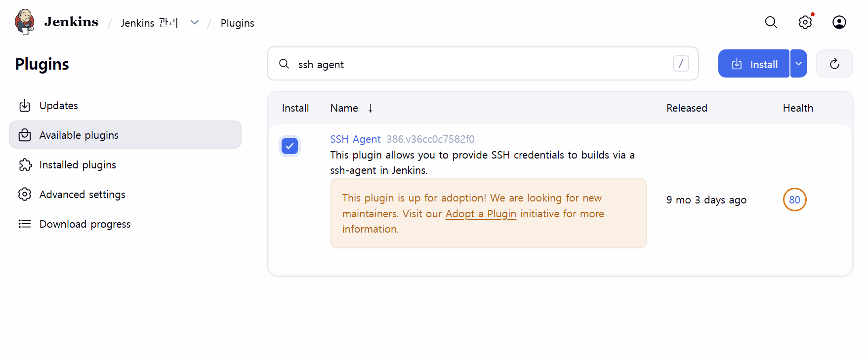This screenshot has width=868, height=361.
Task: Open the Jenkins home link text
Action: coord(71,22)
